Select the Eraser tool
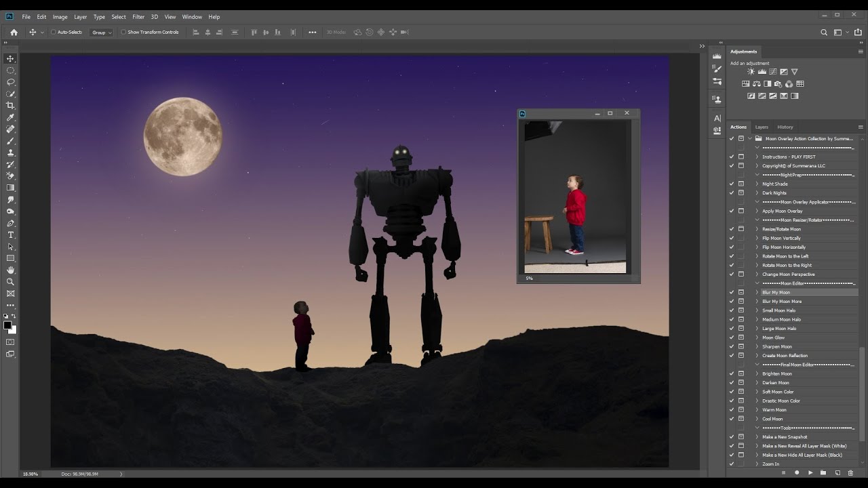 [10, 176]
